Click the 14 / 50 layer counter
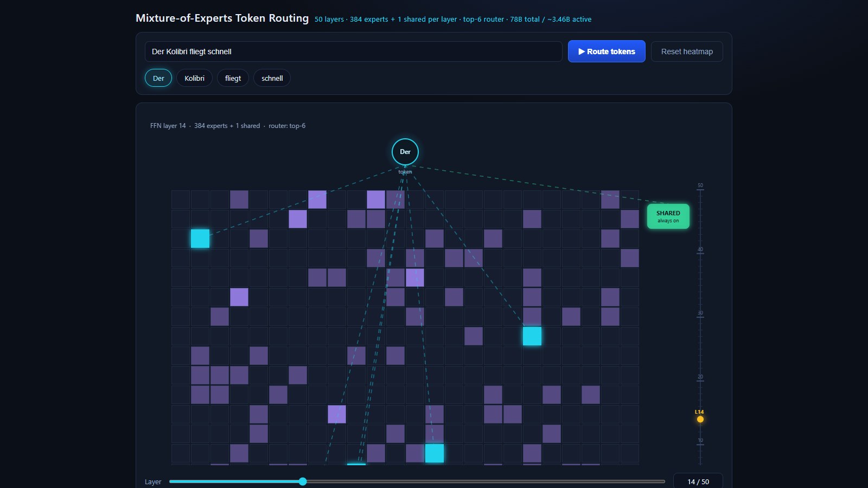 (698, 481)
